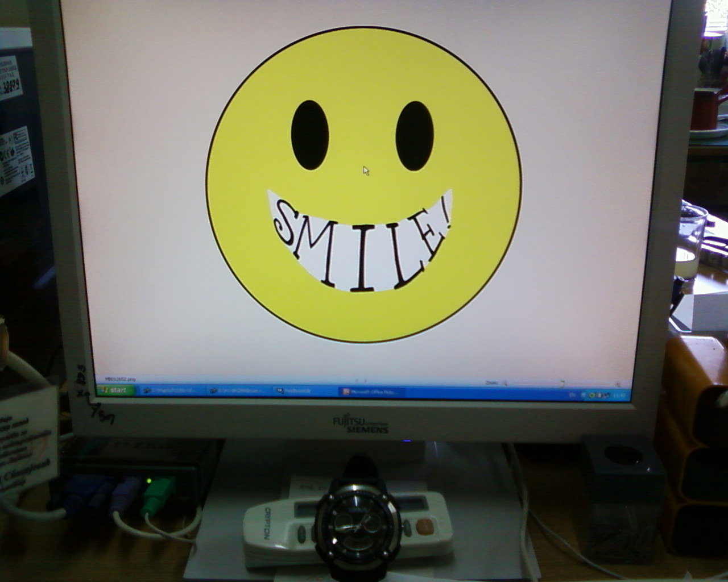Click the zoom in icon at slider's right end
Viewport: 728px width, 582px height.
click(619, 385)
